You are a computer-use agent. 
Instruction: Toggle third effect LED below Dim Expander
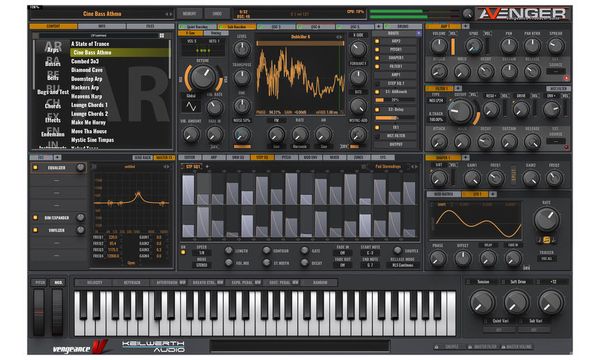tap(36, 230)
